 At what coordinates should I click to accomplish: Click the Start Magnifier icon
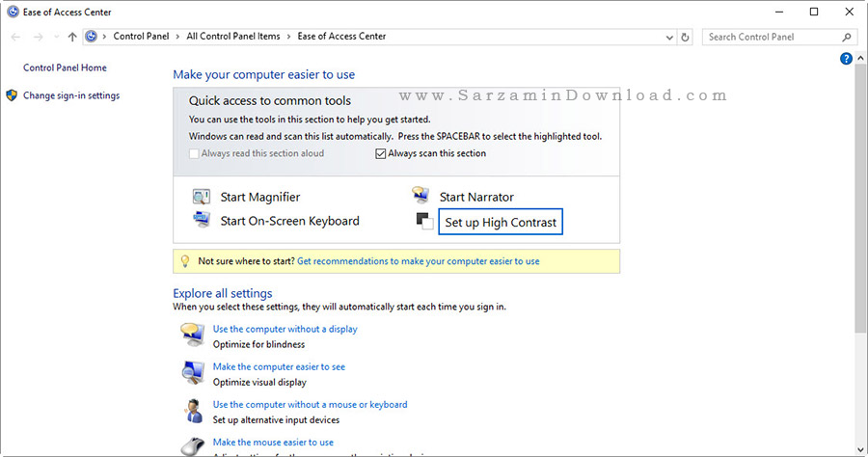pos(201,197)
